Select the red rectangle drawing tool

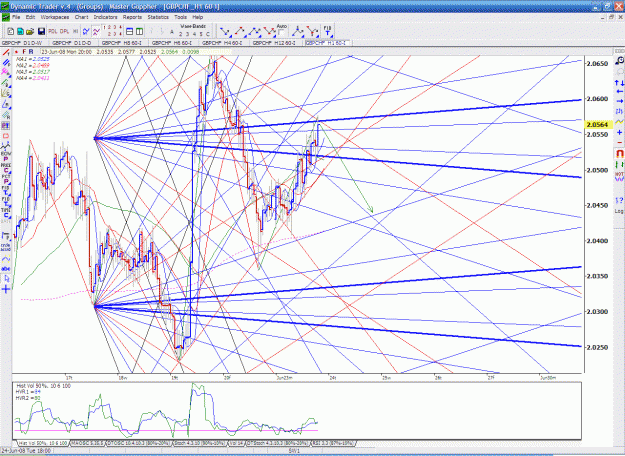[6, 136]
